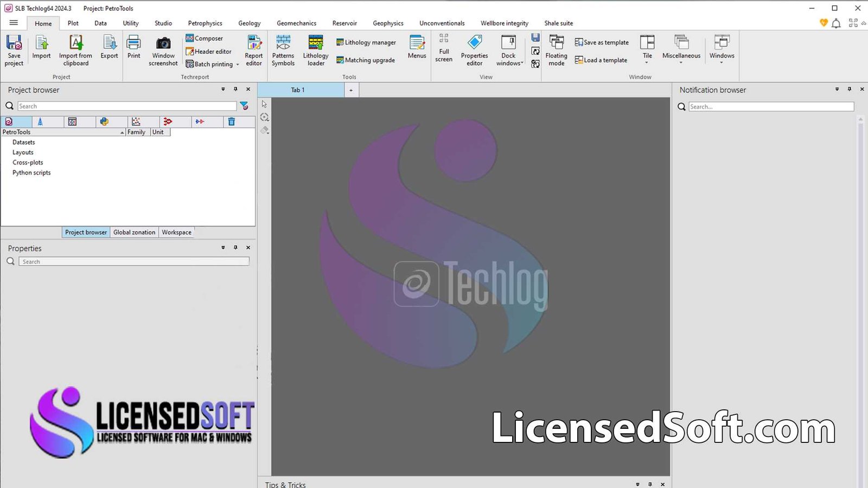Add a new tab beside Tab 1
Image resolution: width=868 pixels, height=488 pixels.
click(x=351, y=90)
